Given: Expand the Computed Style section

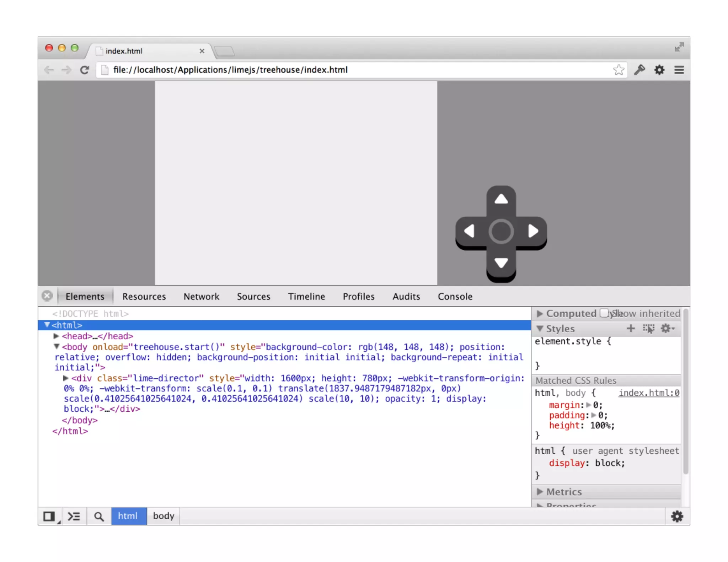Looking at the screenshot, I should coord(540,313).
